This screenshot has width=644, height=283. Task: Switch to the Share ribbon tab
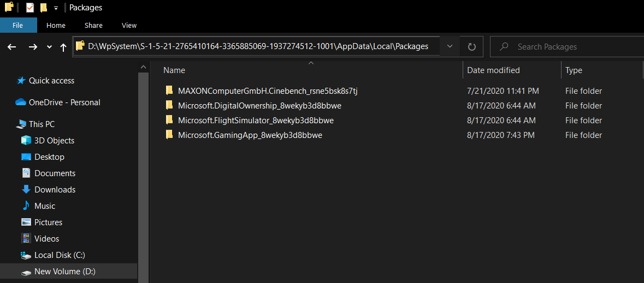[93, 26]
